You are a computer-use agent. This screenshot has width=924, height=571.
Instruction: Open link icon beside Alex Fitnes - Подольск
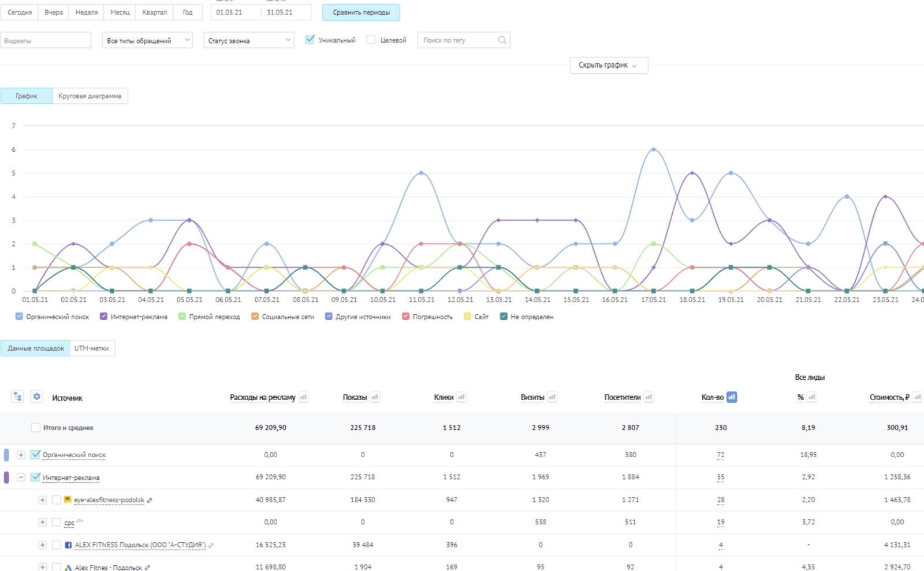pyautogui.click(x=147, y=568)
